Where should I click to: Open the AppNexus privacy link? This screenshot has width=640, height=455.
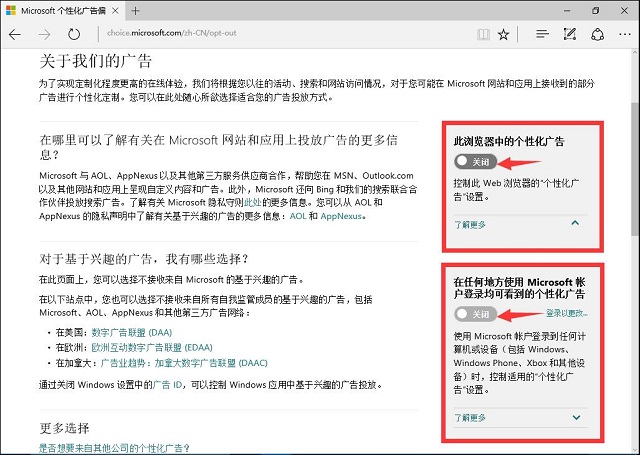click(341, 216)
